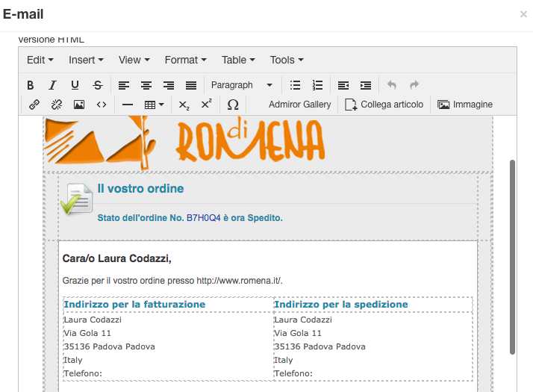Close the E-mail dialog
The height and width of the screenshot is (392, 533).
(x=523, y=14)
